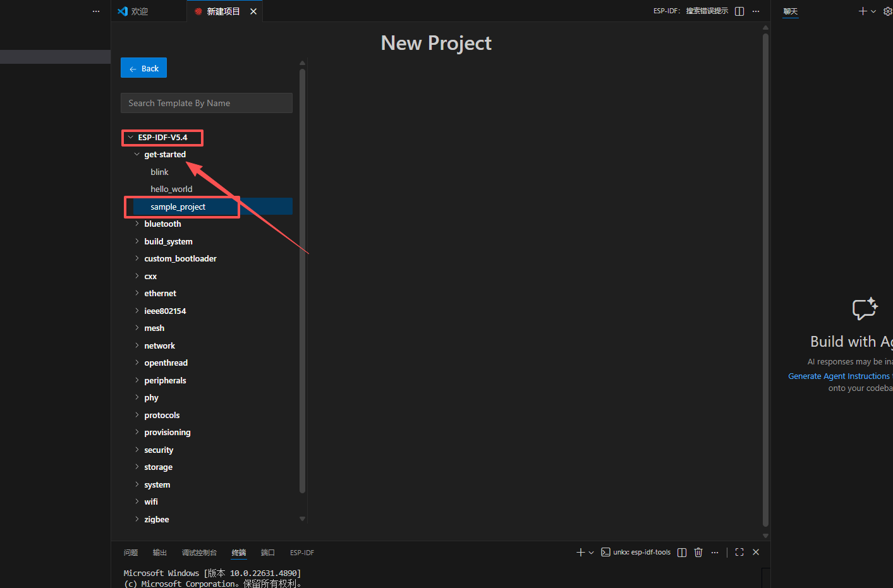
Task: Expand the custom_bootloader chevron
Action: tap(137, 258)
